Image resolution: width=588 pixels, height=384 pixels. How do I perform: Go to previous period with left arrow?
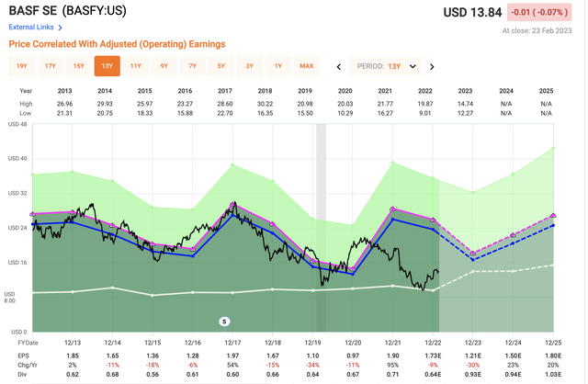(x=339, y=67)
